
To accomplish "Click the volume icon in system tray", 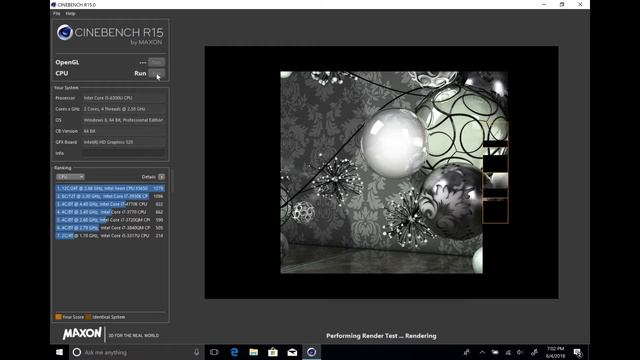I will 520,352.
